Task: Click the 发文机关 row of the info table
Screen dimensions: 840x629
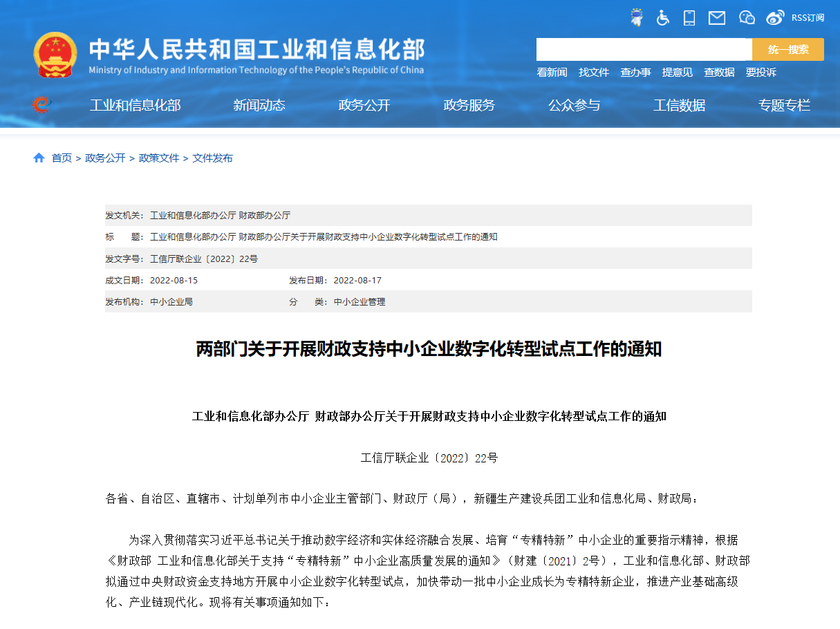Action: click(x=429, y=215)
